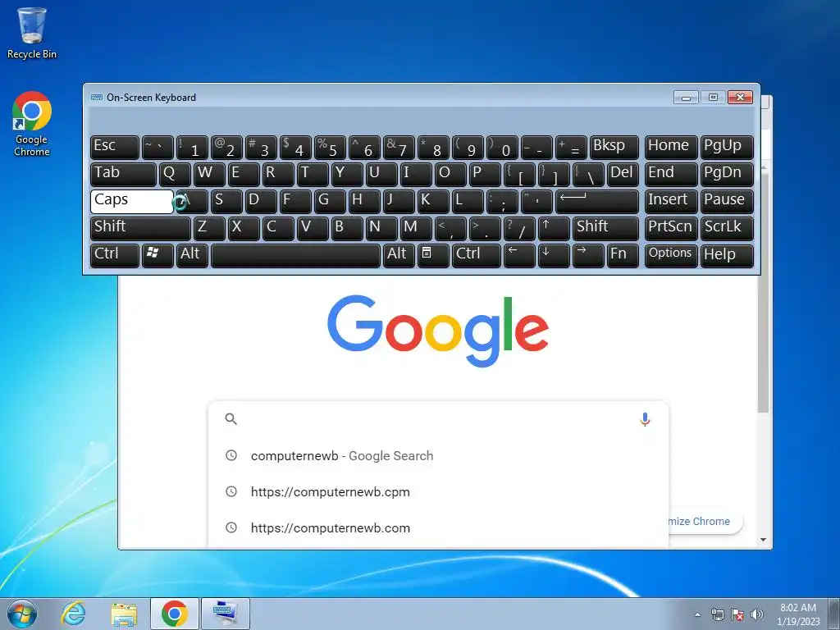Image resolution: width=840 pixels, height=630 pixels.
Task: Show hidden tray icons arrow
Action: point(697,614)
